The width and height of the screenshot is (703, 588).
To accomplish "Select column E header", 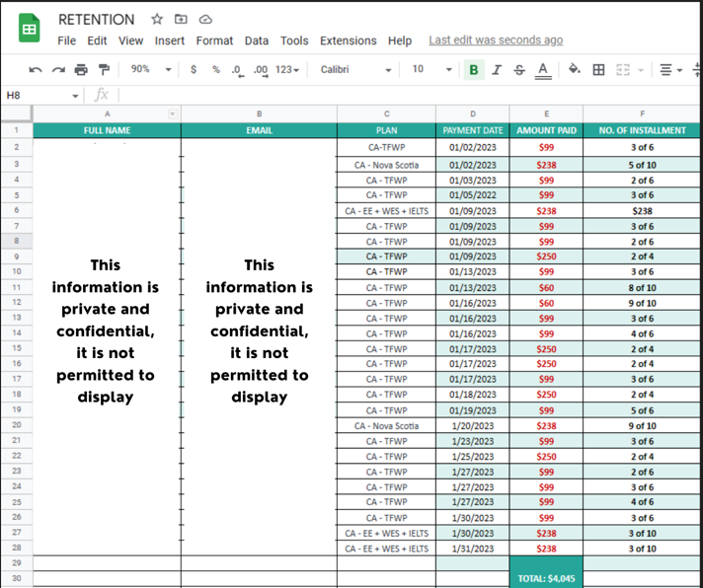I will (546, 114).
